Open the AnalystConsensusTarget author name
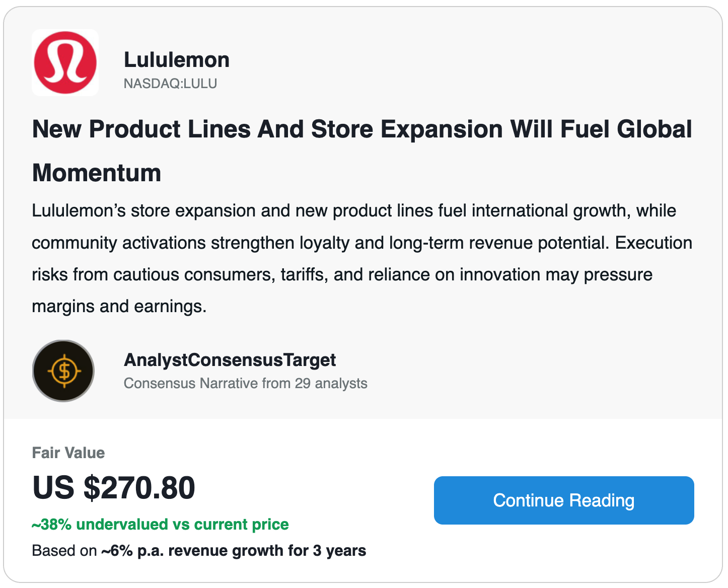 [230, 360]
